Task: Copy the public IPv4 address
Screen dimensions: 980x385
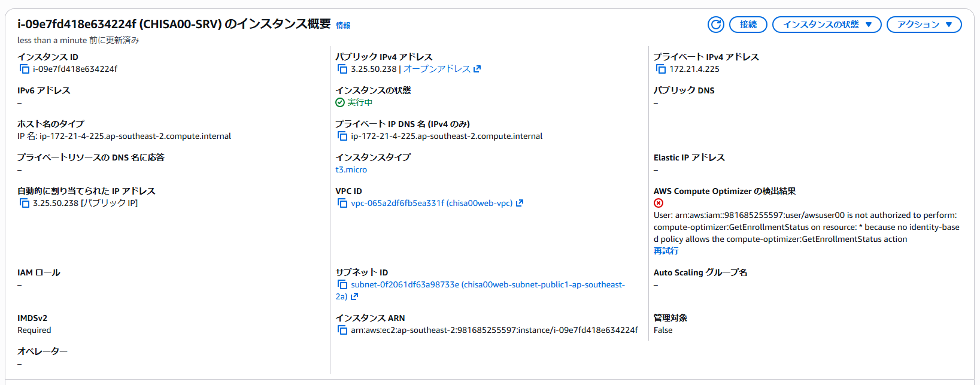Action: pos(342,69)
